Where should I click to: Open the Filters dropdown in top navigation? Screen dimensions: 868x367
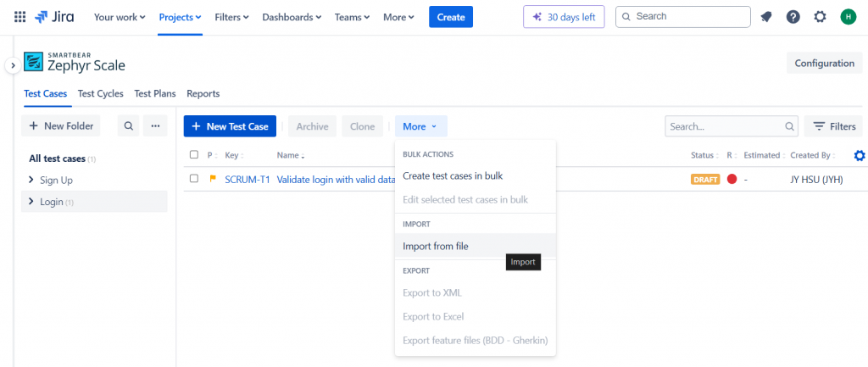[232, 17]
